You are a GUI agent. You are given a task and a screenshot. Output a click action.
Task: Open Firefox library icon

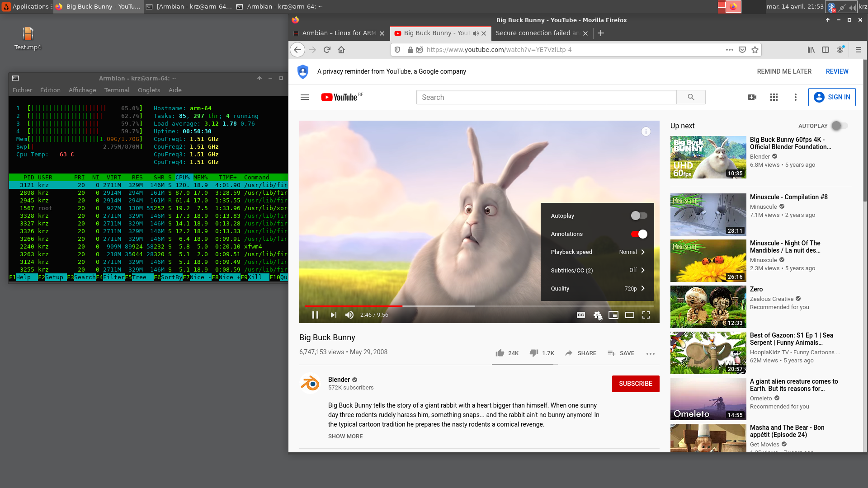(x=811, y=50)
